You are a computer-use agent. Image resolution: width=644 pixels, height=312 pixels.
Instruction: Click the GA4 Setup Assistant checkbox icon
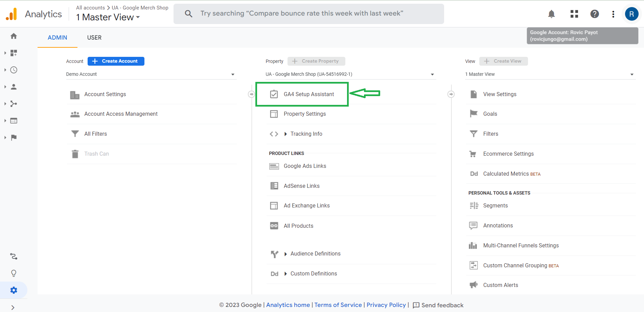click(274, 94)
